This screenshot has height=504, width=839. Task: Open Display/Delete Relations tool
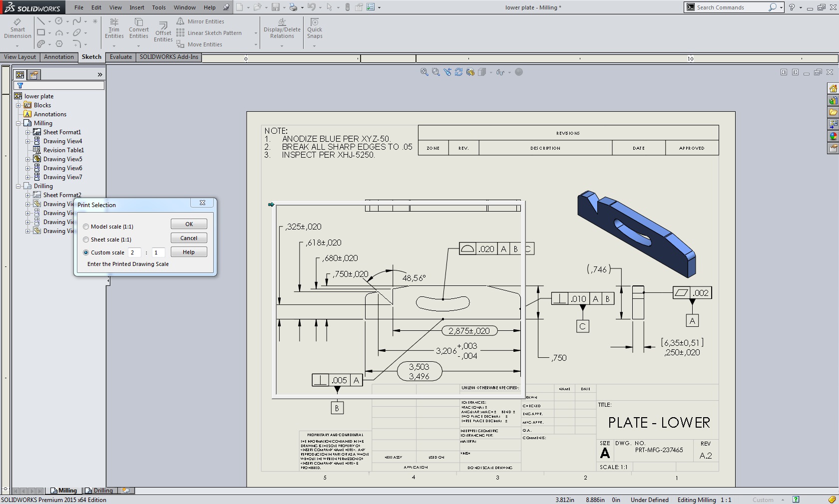[x=282, y=28]
